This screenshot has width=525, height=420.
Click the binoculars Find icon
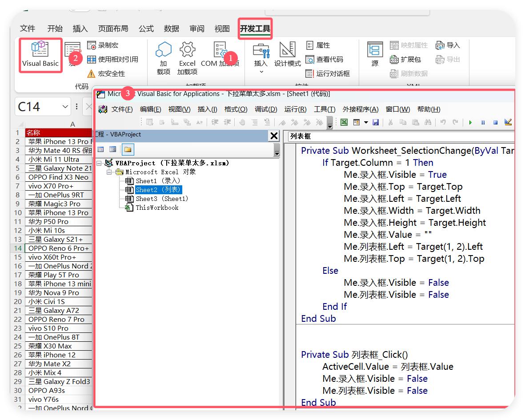click(x=428, y=123)
